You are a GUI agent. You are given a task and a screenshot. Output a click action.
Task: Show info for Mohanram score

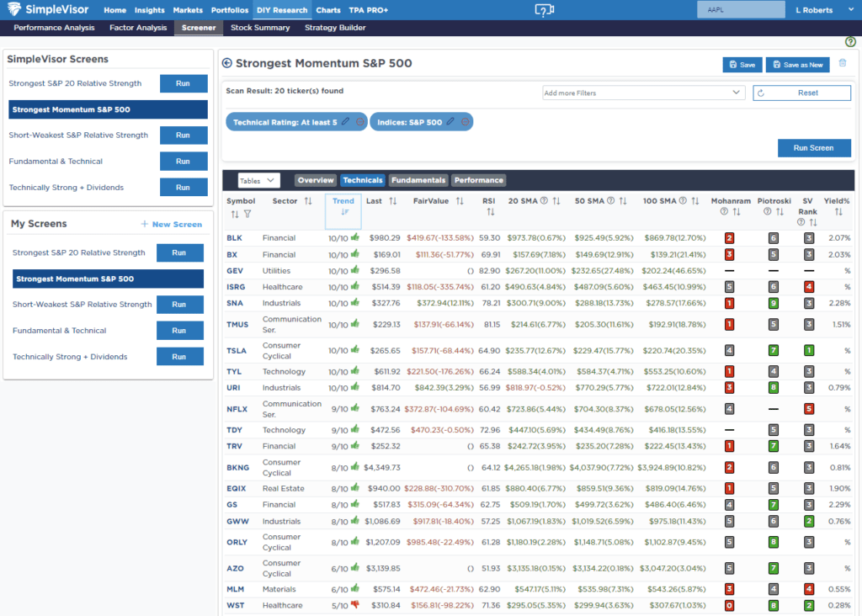[x=724, y=211]
